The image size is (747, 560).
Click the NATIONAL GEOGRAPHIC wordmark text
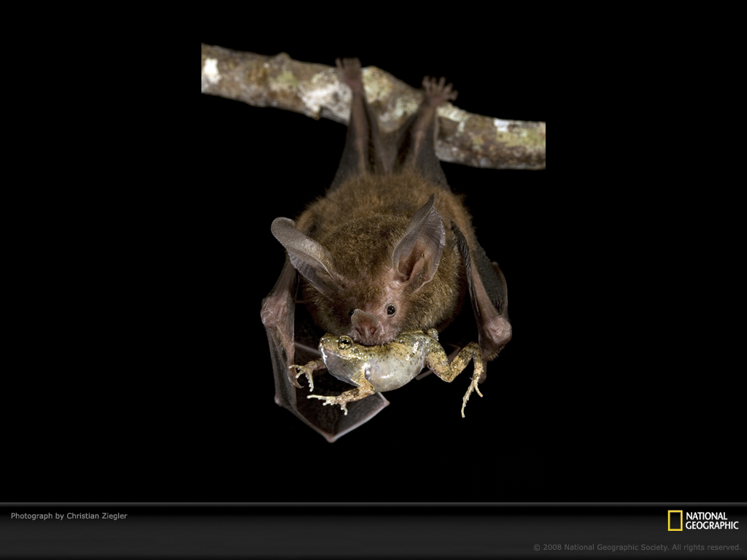(711, 521)
